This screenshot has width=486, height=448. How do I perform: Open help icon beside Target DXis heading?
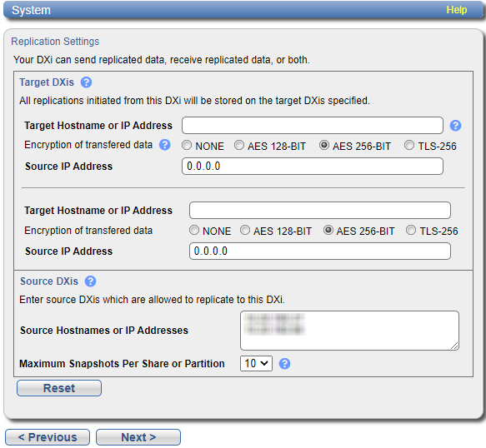pos(86,82)
